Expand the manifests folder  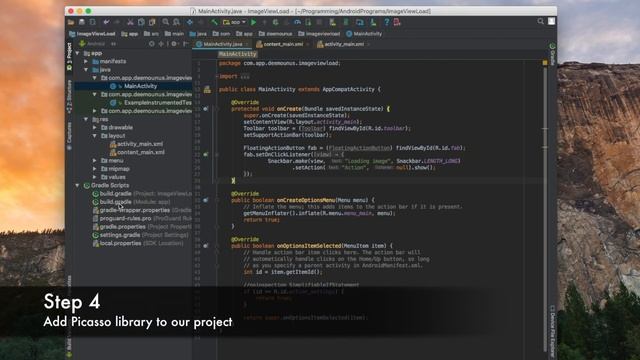pyautogui.click(x=86, y=61)
